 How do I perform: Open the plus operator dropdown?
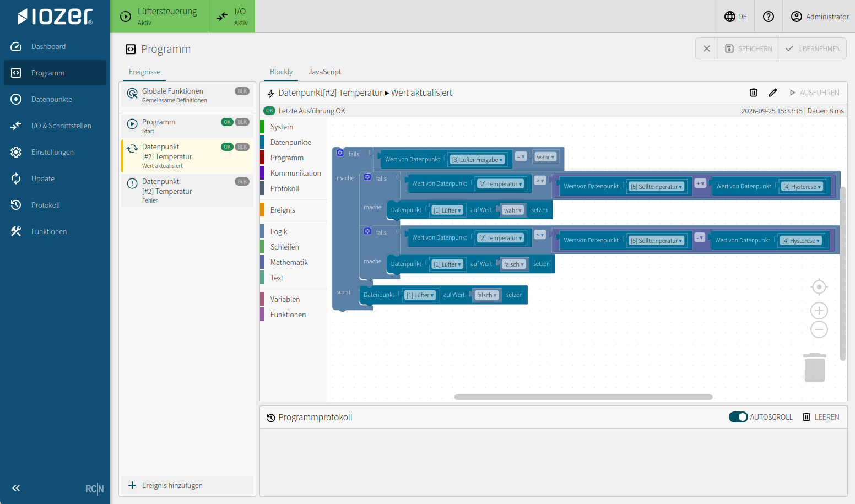tap(700, 183)
